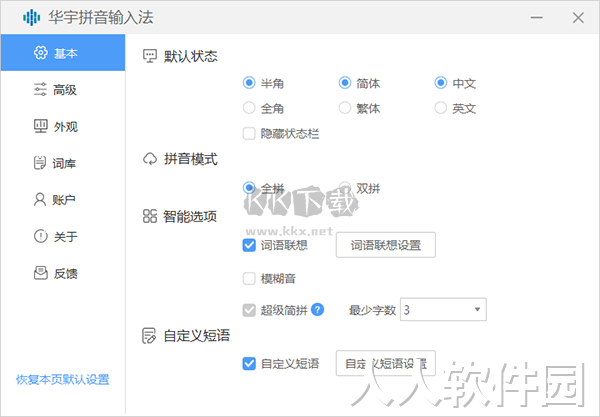Click the sliders icon beside 高级
The image size is (600, 417).
tap(41, 89)
